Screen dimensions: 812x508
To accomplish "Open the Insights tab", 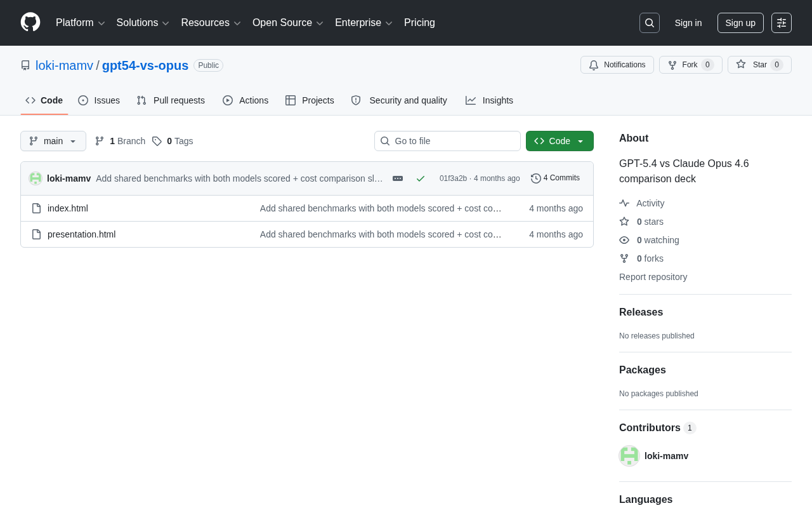I will point(489,100).
